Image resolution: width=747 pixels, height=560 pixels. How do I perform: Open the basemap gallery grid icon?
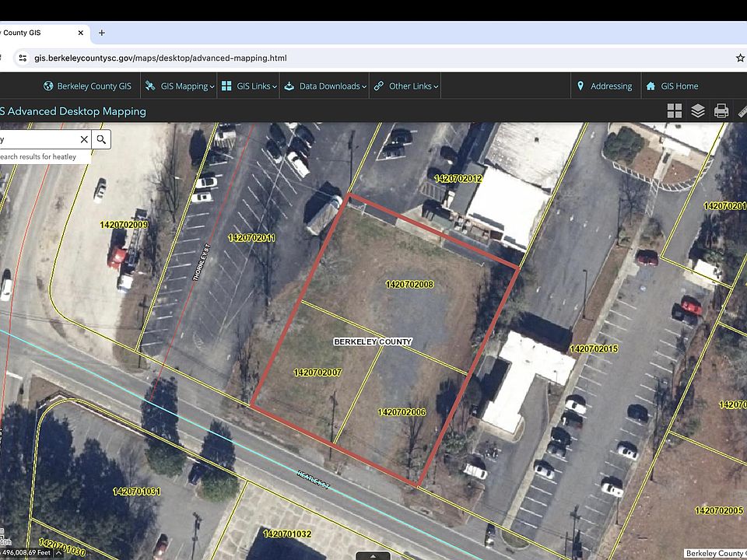tap(674, 111)
